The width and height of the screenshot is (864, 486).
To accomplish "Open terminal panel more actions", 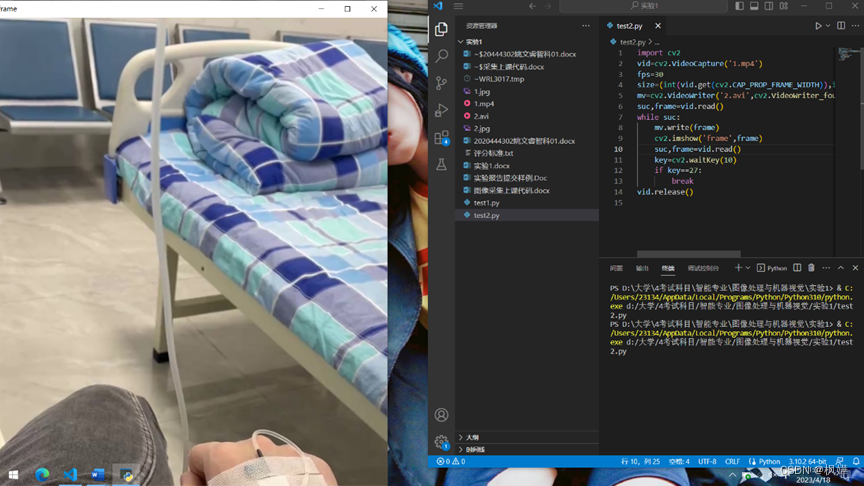I will tap(826, 268).
